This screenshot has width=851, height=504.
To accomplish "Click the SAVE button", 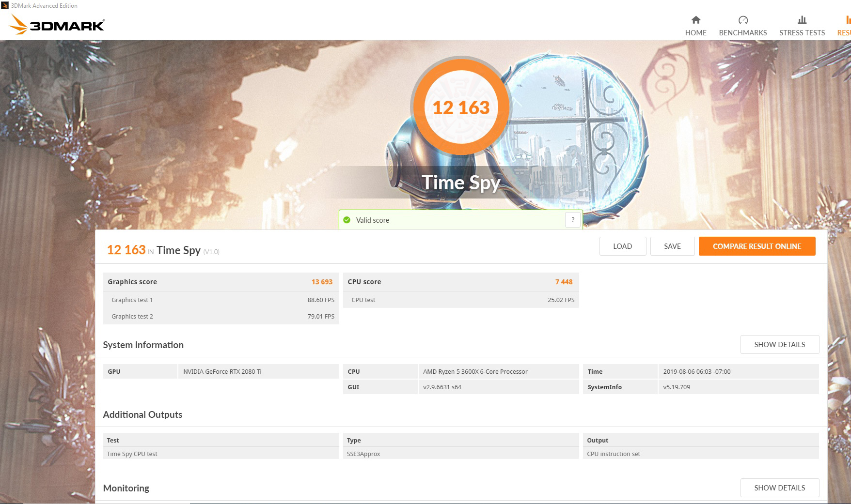I will (673, 246).
